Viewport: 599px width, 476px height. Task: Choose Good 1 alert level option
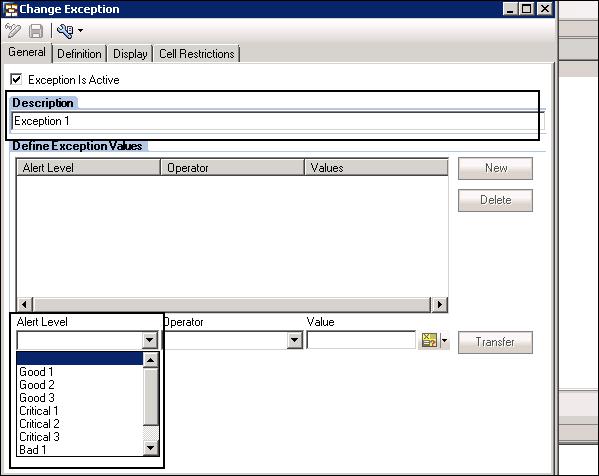[36, 372]
